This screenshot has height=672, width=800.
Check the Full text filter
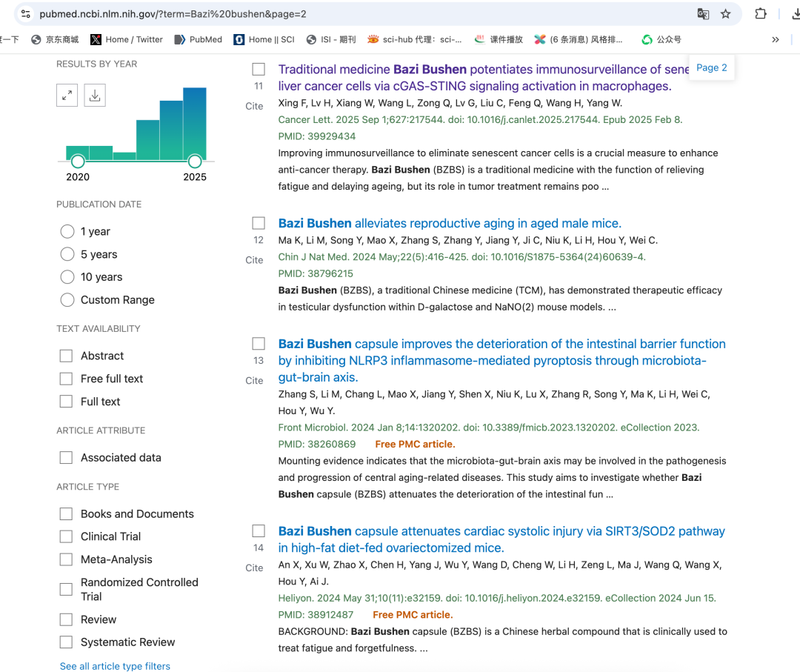(67, 402)
